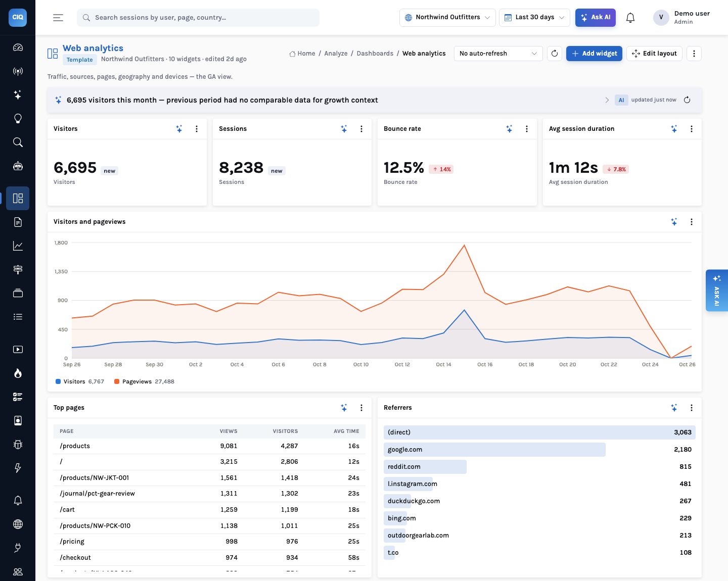Open the lightbulb insights icon in sidebar
This screenshot has height=581, width=728.
18,119
